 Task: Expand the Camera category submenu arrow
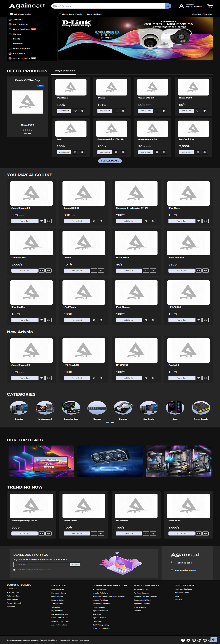[54, 34]
